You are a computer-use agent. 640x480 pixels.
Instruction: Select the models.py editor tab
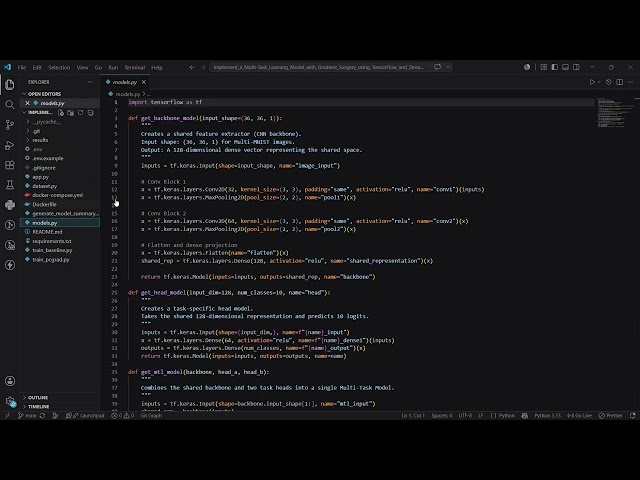pyautogui.click(x=125, y=82)
